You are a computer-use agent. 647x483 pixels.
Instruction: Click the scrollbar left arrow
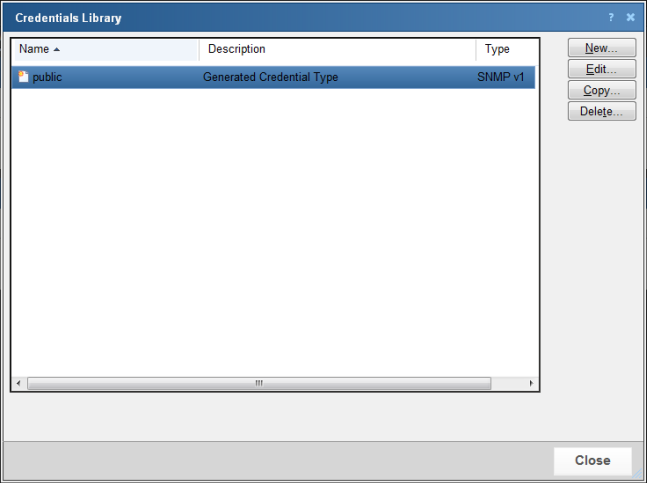[18, 383]
